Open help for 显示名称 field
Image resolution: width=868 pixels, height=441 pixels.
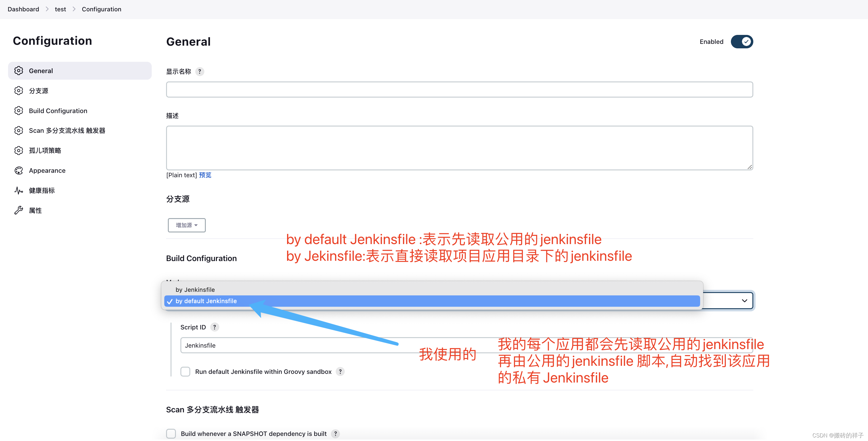point(200,71)
